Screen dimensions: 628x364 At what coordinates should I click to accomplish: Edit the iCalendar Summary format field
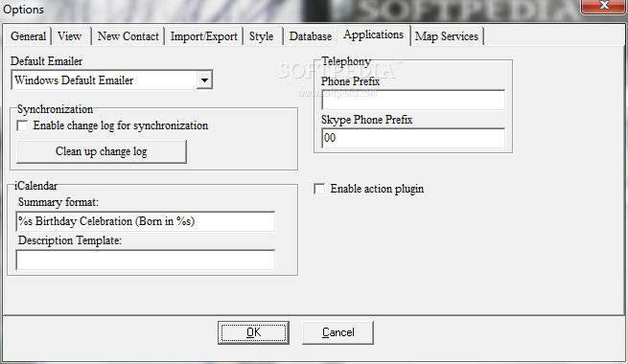(x=146, y=221)
